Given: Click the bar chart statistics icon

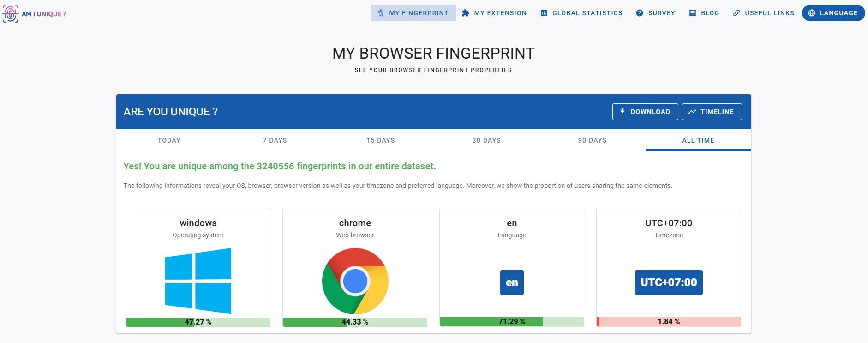Looking at the screenshot, I should (x=544, y=13).
